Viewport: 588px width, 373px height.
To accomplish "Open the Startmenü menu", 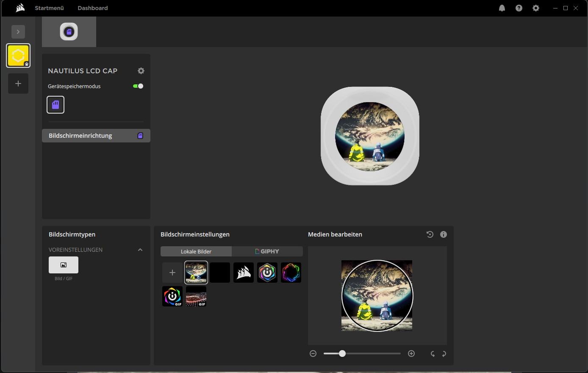I will coord(49,8).
